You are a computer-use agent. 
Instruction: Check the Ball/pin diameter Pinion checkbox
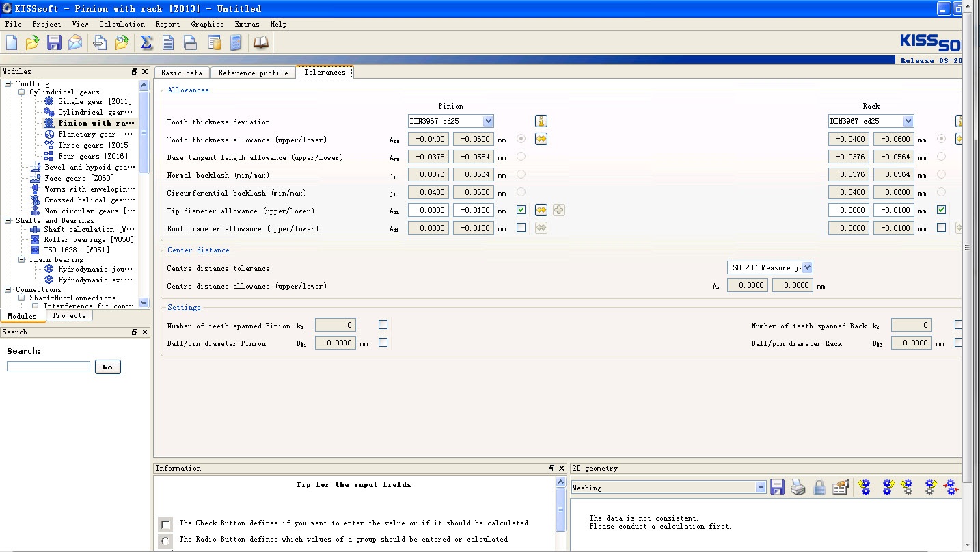383,343
